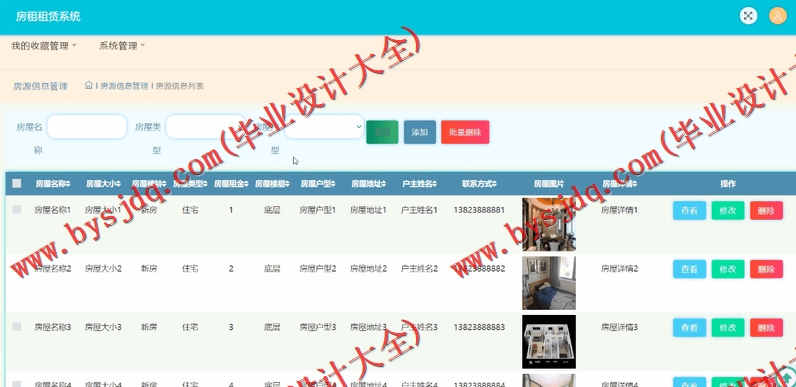This screenshot has width=796, height=387.
Task: Click the 房屋户型2 cell
Action: click(317, 268)
